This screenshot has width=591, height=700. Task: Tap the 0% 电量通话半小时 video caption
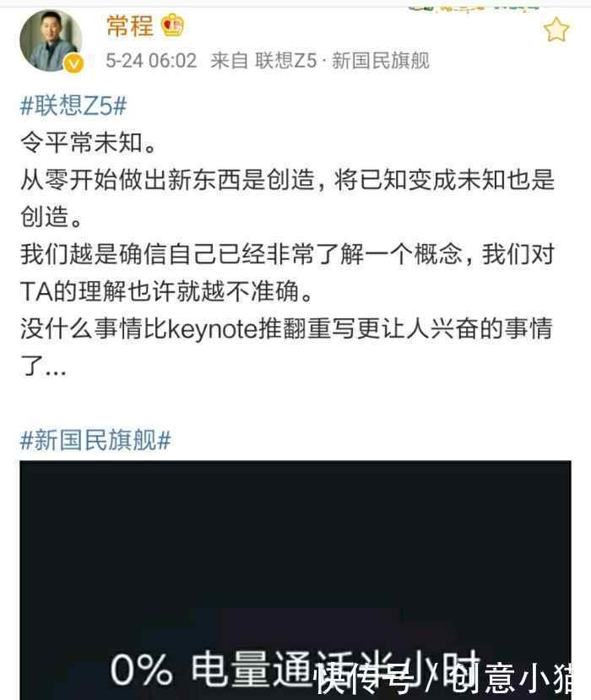295,667
